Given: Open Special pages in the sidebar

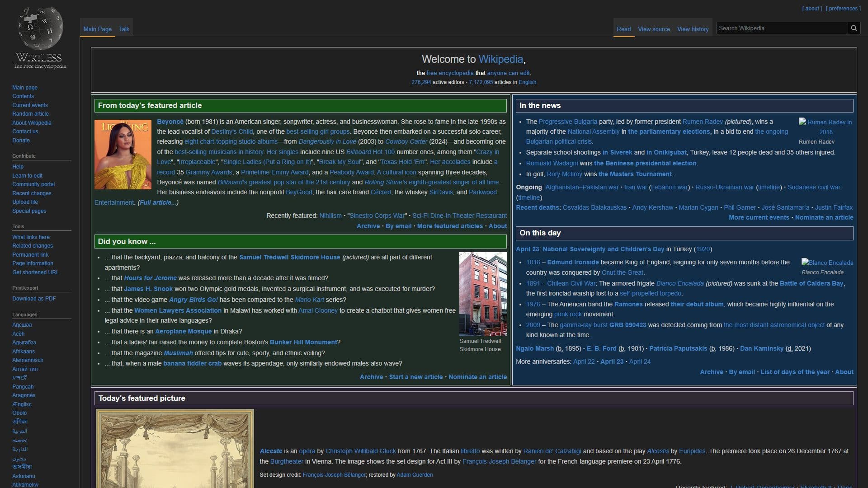Looking at the screenshot, I should coord(29,211).
